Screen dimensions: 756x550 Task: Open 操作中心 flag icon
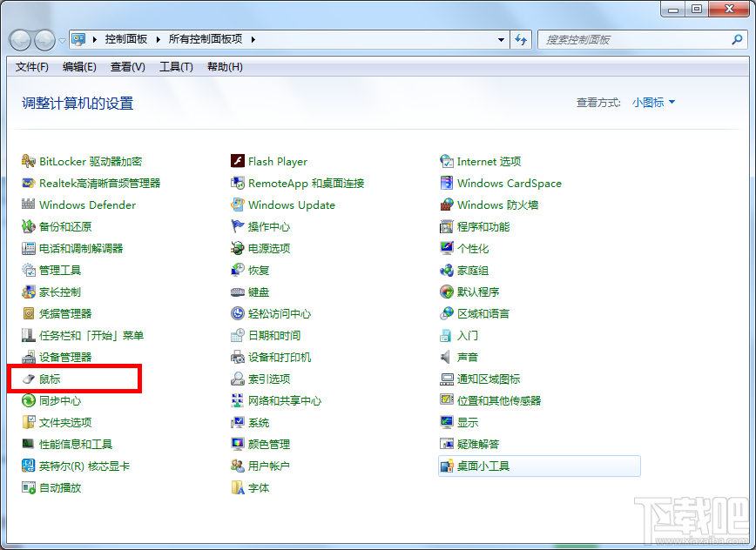pos(238,226)
